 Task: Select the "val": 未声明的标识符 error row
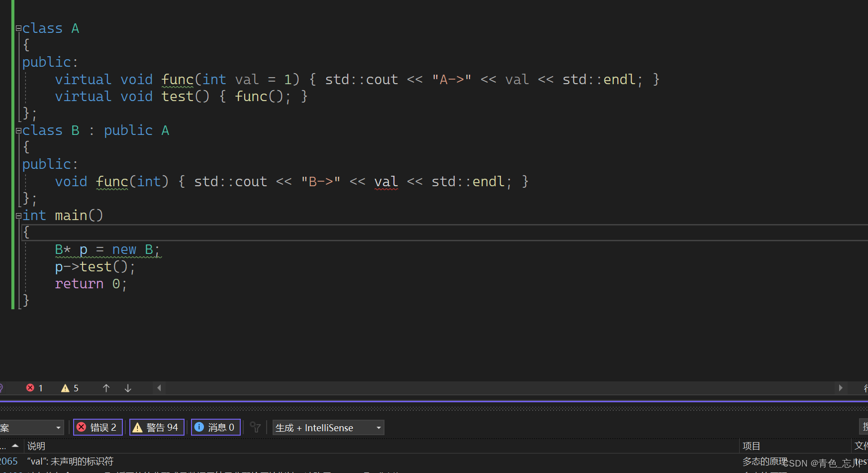pos(434,462)
